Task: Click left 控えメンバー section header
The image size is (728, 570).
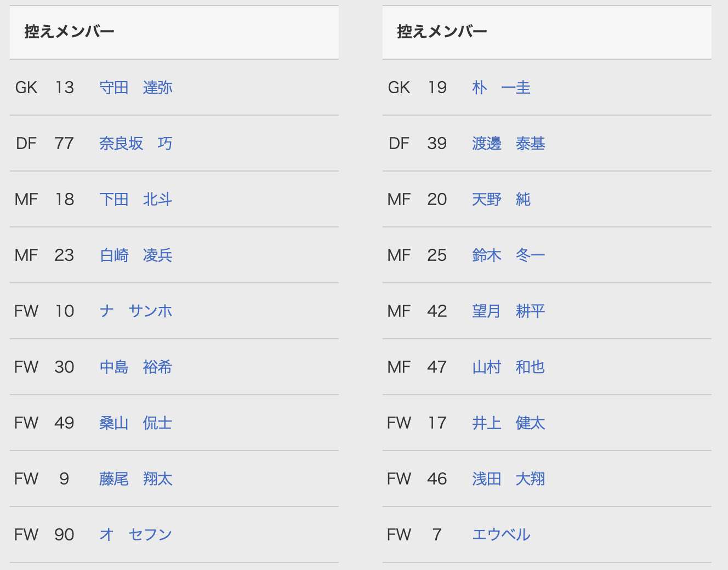Action: click(70, 32)
